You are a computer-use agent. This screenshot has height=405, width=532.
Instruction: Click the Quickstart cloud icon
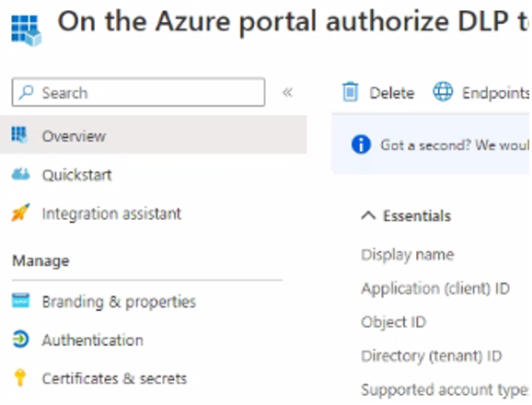[20, 174]
